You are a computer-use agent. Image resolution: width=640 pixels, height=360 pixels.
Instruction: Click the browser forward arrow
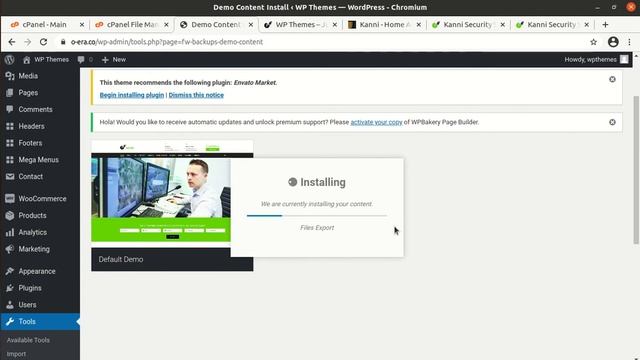click(27, 42)
